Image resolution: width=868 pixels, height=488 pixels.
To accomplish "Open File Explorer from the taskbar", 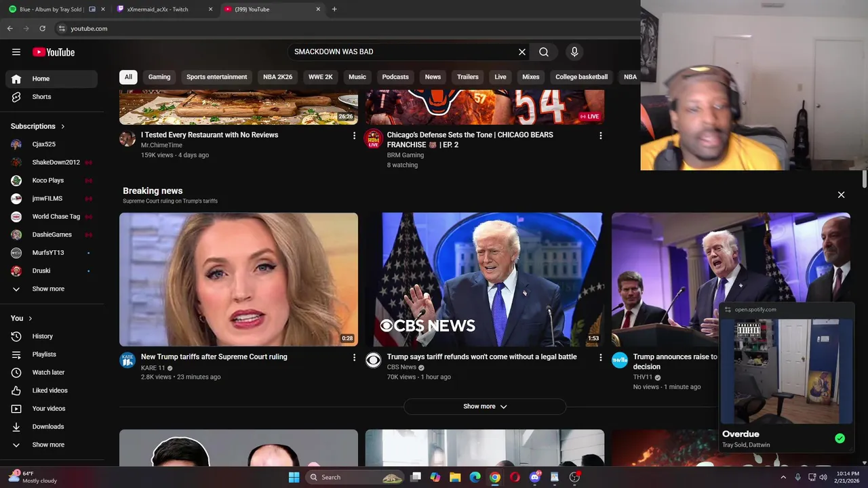I will [x=455, y=477].
